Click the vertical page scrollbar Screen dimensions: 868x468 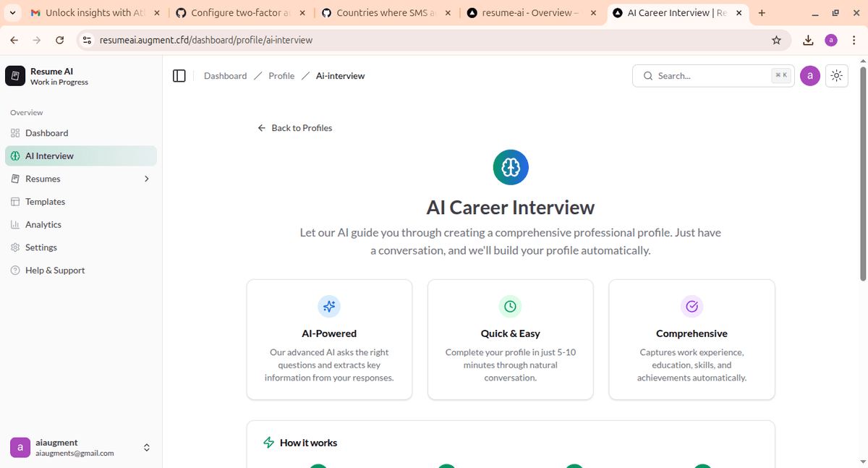[x=862, y=174]
